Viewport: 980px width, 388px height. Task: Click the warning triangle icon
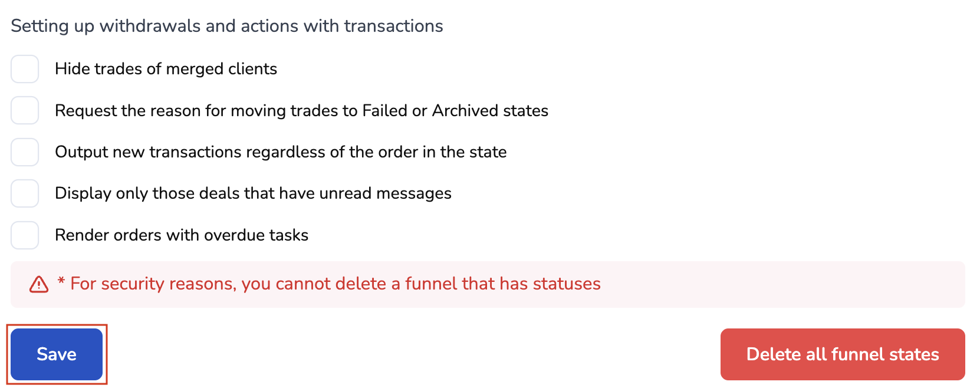click(39, 284)
